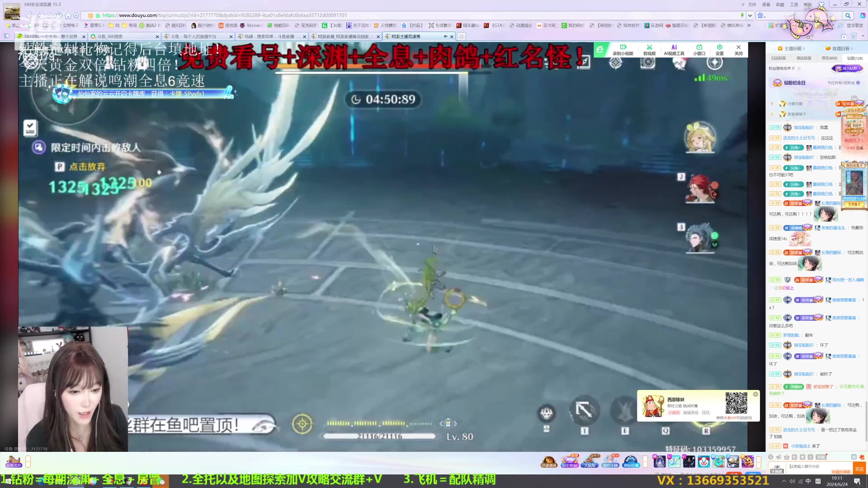Click the browser search magnifier icon
Image resolution: width=868 pixels, height=488 pixels.
[848, 15]
